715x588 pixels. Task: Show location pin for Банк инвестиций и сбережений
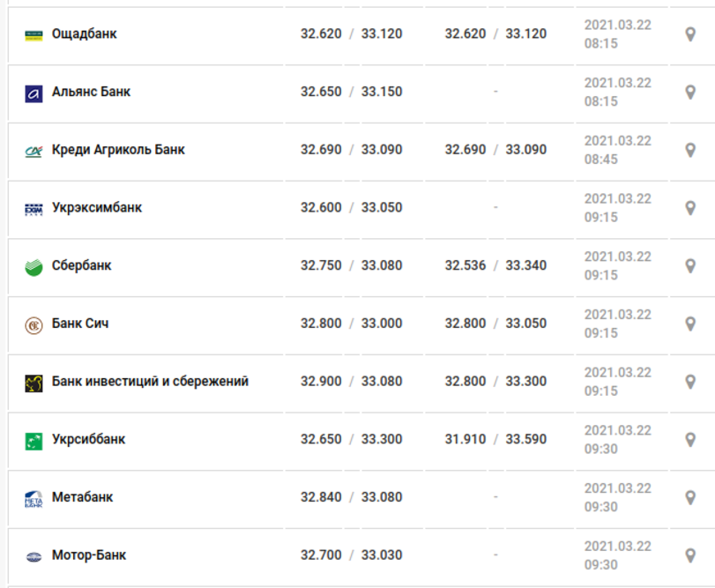point(690,382)
